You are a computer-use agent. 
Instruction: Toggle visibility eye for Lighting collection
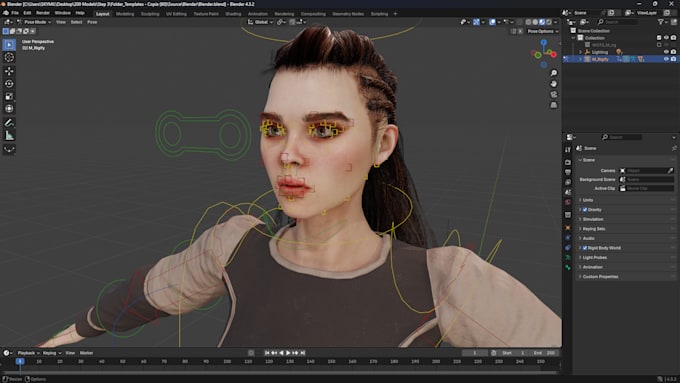pos(666,52)
